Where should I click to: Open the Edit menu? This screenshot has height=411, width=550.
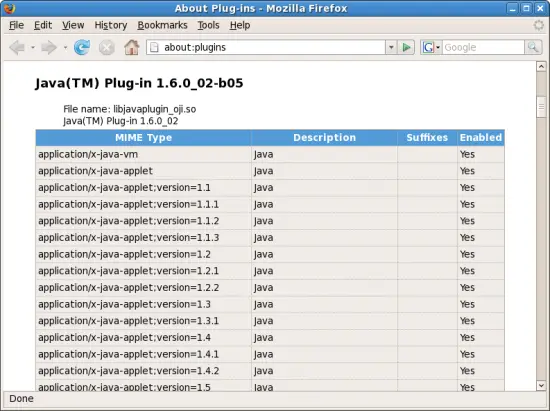coord(43,25)
